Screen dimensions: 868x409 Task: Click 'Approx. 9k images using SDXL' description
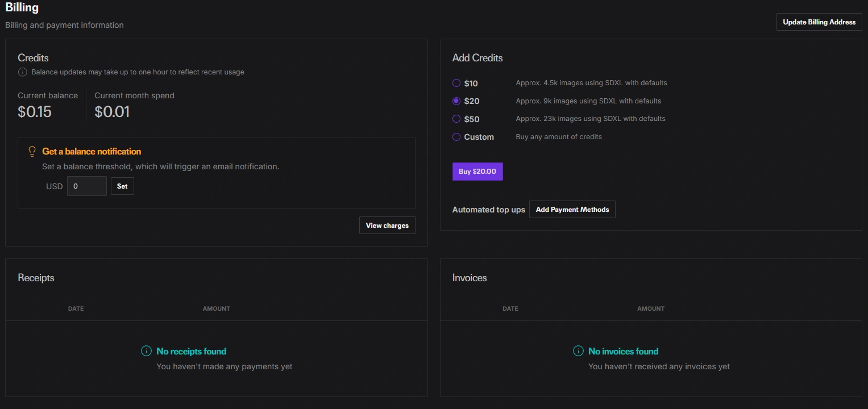[x=588, y=101]
